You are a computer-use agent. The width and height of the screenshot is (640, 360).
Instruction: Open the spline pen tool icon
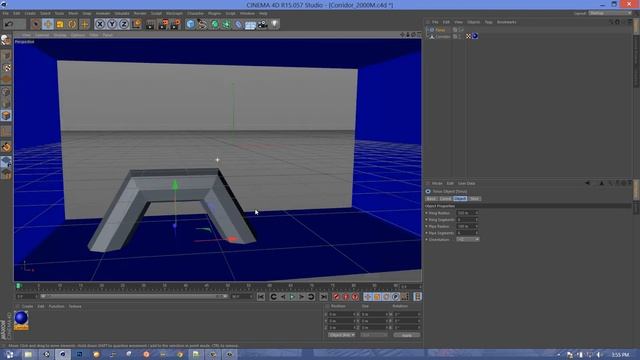click(x=202, y=24)
